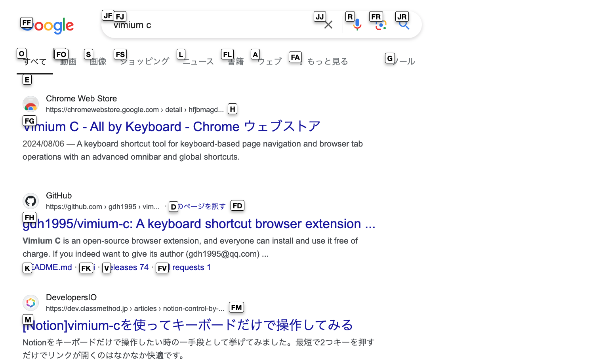Clear the search box with X icon
The height and width of the screenshot is (364, 612).
click(328, 25)
